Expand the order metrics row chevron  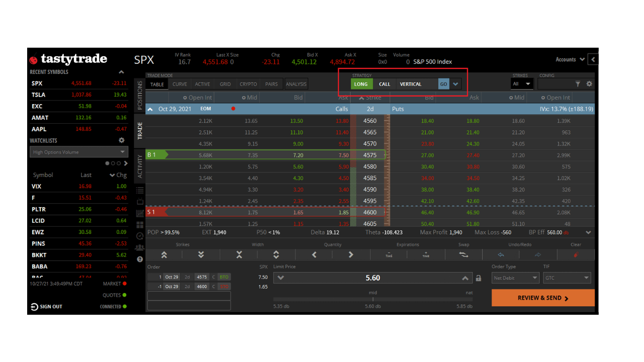click(589, 233)
